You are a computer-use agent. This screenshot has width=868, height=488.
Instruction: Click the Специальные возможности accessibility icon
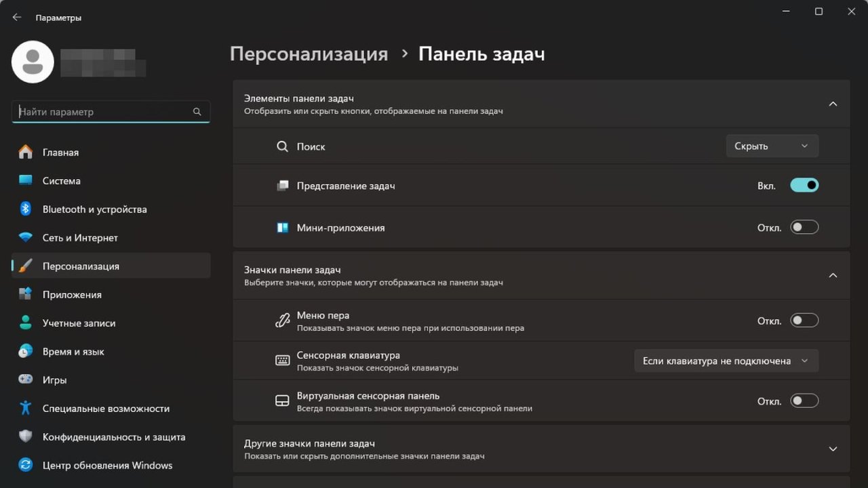(x=26, y=408)
